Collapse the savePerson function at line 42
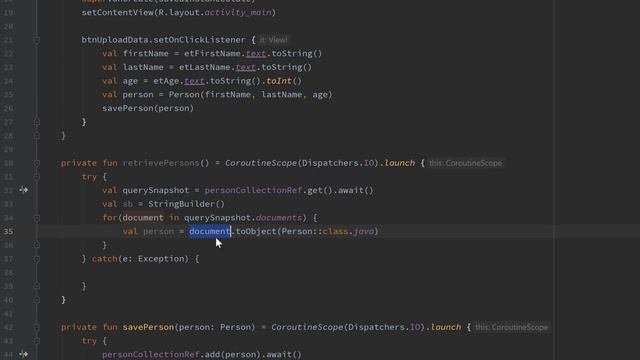The image size is (640, 360). pos(36,327)
